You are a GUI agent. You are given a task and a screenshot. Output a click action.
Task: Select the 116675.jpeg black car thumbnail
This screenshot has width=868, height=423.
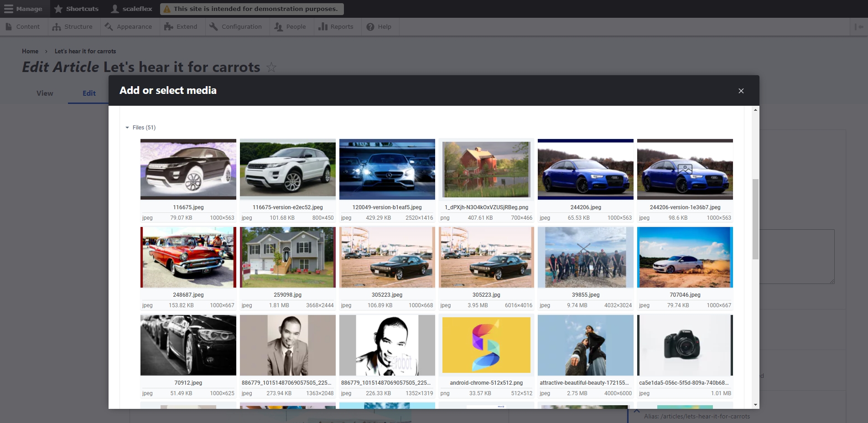(188, 169)
